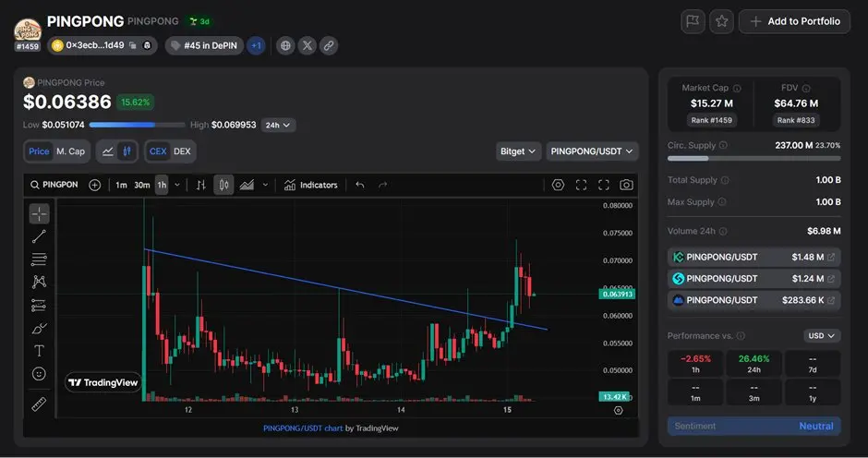Open the chart axis settings gear
The height and width of the screenshot is (458, 868).
click(619, 410)
